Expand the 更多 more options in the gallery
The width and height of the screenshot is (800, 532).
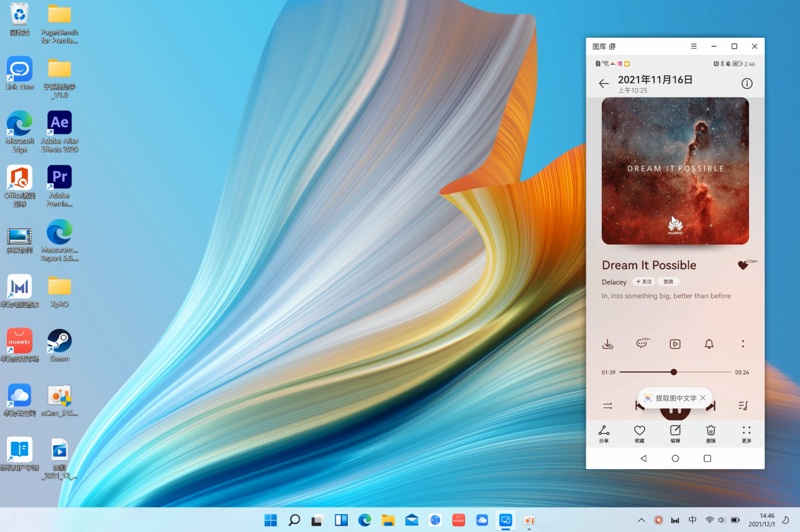pos(746,434)
